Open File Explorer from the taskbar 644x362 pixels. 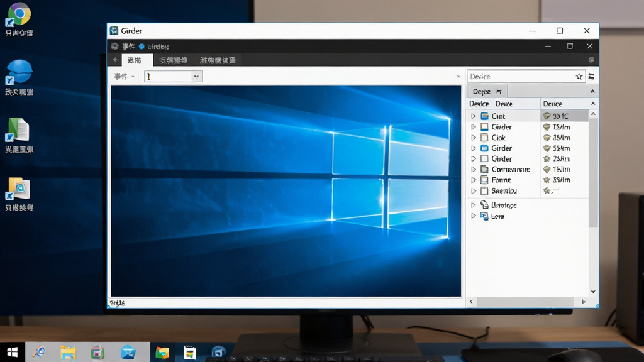coord(68,352)
